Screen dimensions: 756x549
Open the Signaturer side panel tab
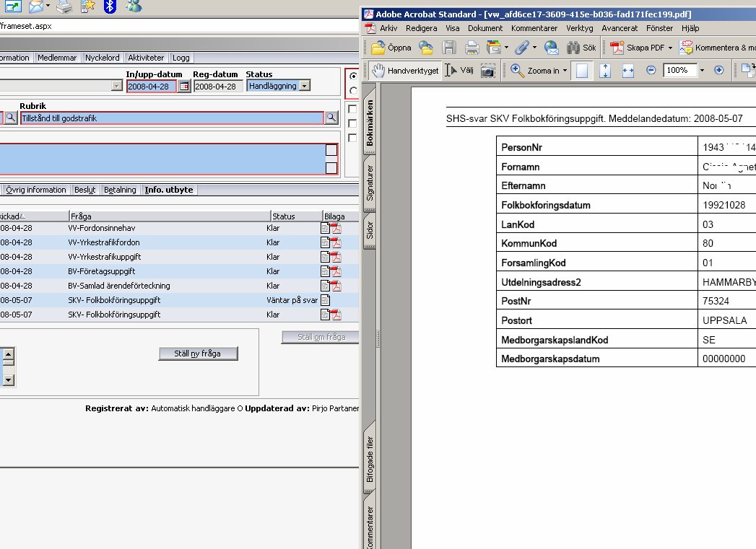point(369,183)
